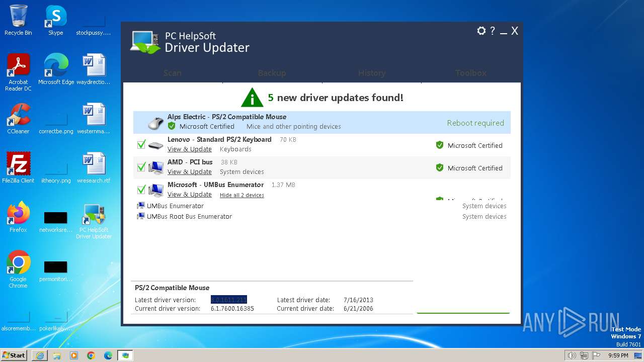Viewport: 644px width, 362px height.
Task: Uncheck the Microsoft UMBus Enumerator checkbox
Action: [x=141, y=190]
